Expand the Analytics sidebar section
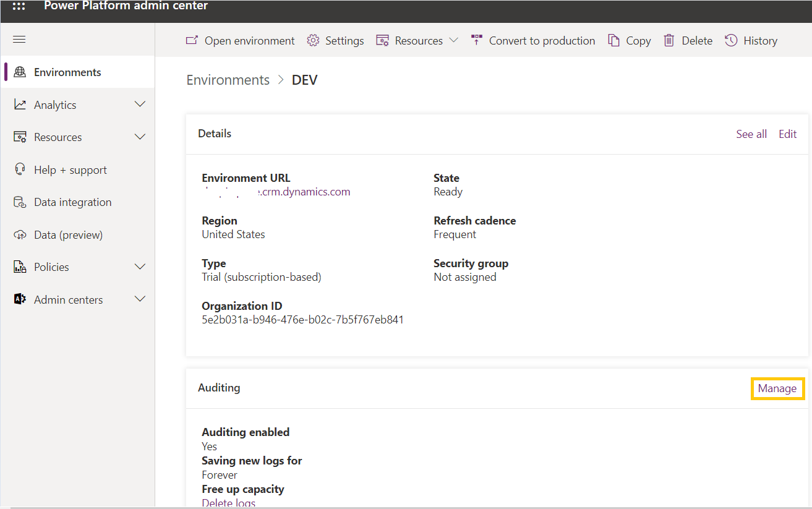The width and height of the screenshot is (812, 509). pyautogui.click(x=140, y=105)
